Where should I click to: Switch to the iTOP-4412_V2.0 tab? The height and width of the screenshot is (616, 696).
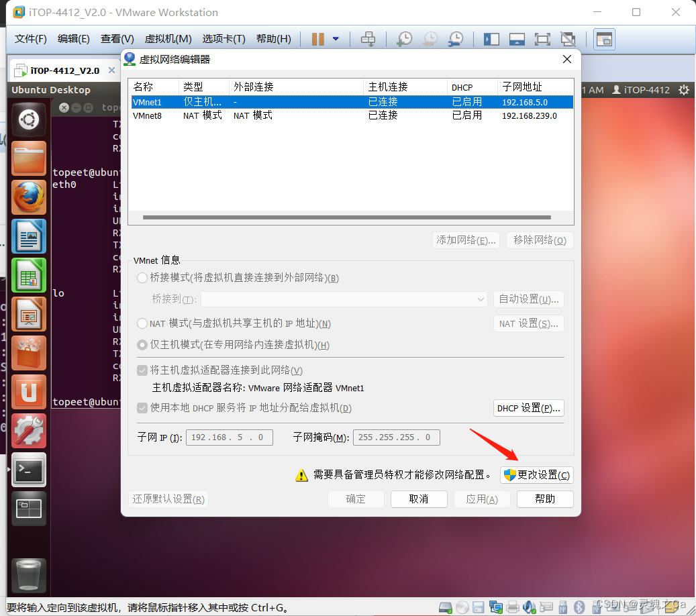[x=64, y=70]
